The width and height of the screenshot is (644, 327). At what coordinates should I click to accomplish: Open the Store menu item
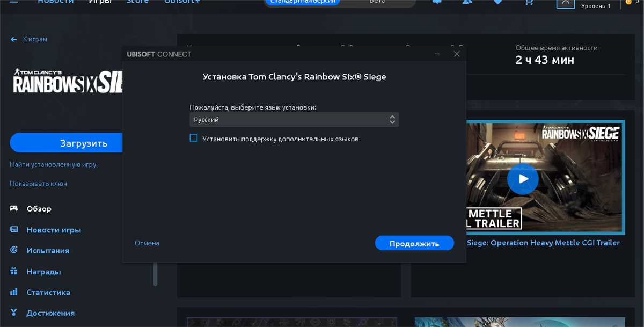[137, 2]
